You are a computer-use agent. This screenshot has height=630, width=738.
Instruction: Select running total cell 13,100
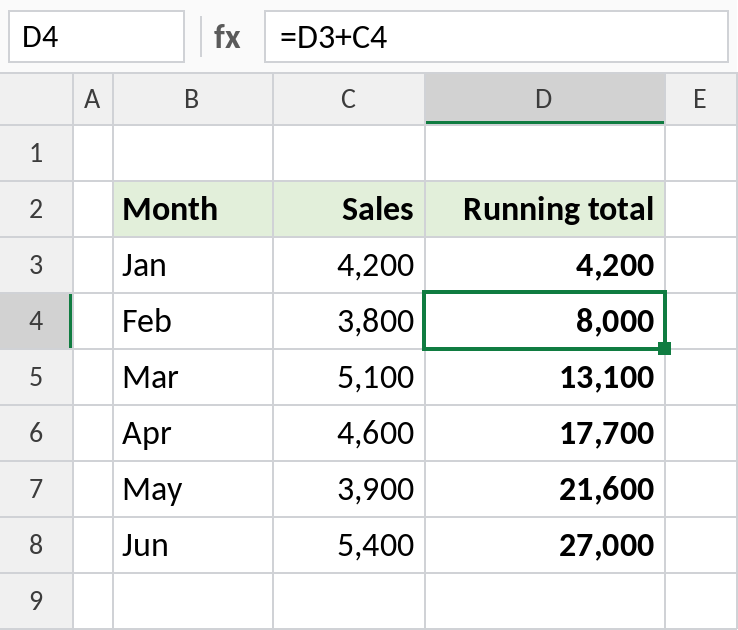545,377
